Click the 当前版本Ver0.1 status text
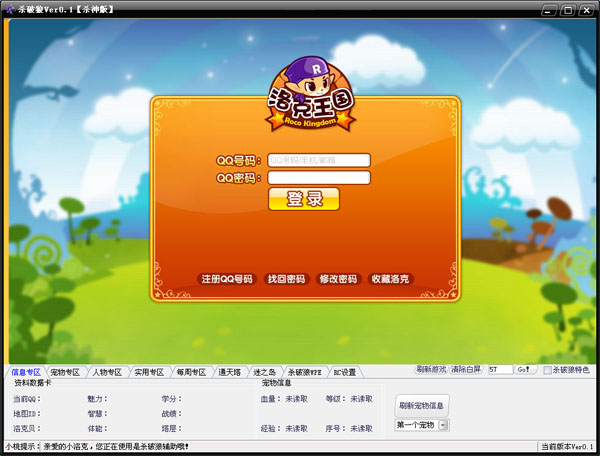Screen dimensions: 600x456 567,446
